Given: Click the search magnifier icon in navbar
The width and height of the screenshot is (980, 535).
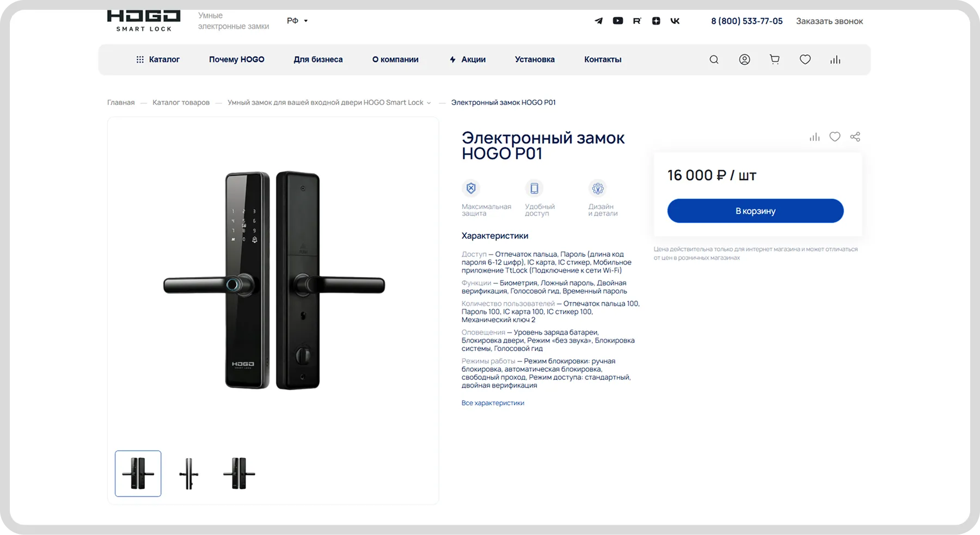Looking at the screenshot, I should [x=714, y=59].
